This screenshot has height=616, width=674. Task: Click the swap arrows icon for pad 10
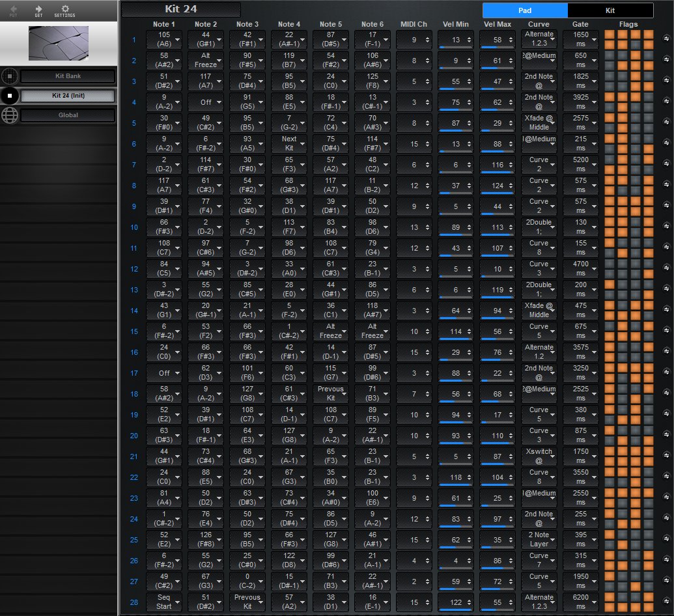pyautogui.click(x=666, y=227)
